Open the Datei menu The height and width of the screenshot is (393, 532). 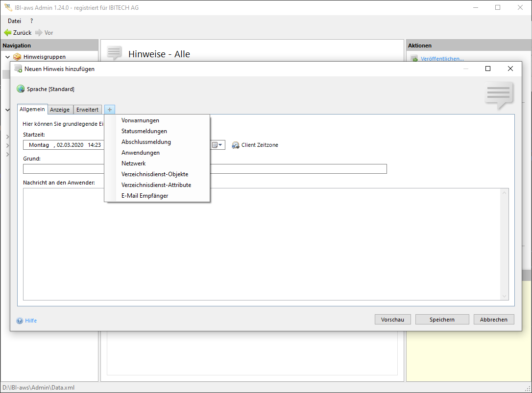14,21
